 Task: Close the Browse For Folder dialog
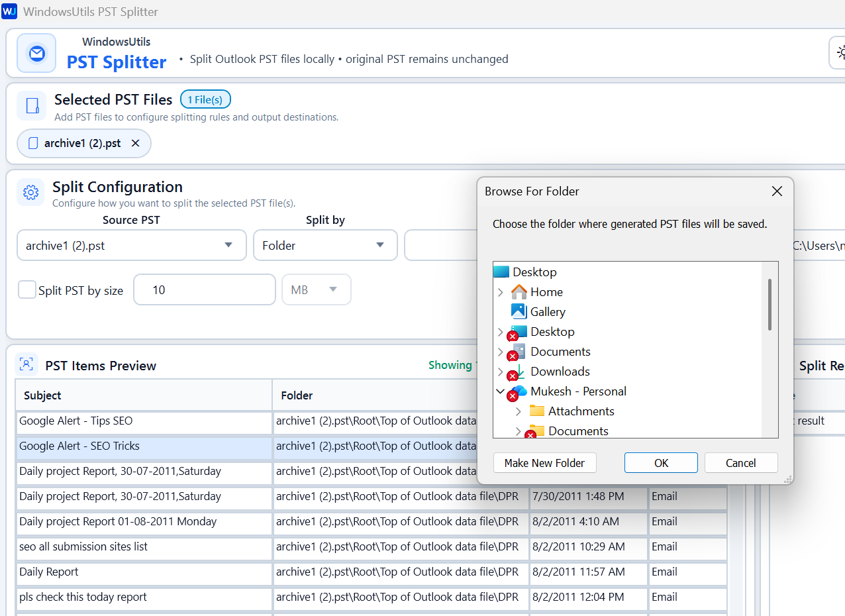click(777, 191)
